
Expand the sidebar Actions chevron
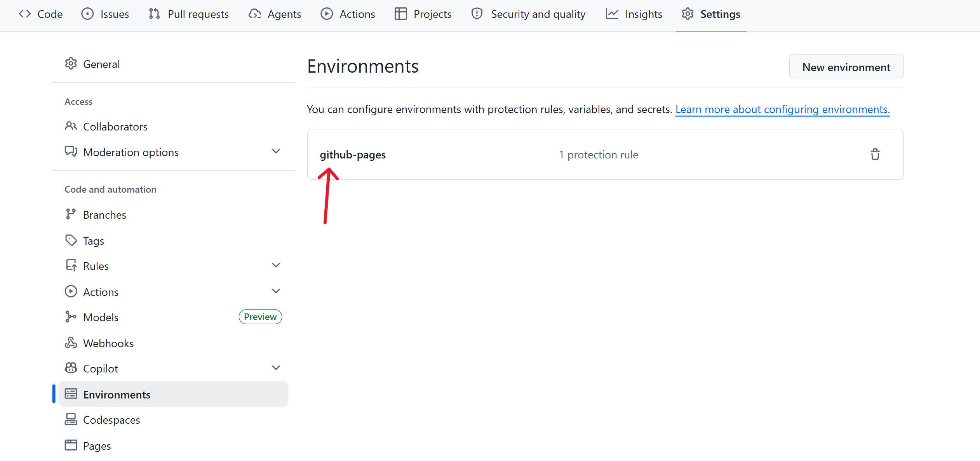click(276, 291)
